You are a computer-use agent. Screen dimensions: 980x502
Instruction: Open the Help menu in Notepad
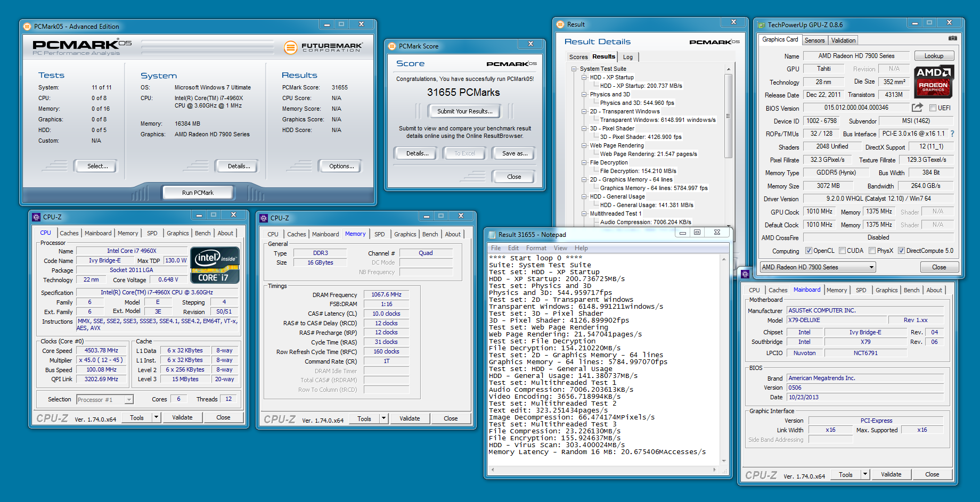pos(581,248)
